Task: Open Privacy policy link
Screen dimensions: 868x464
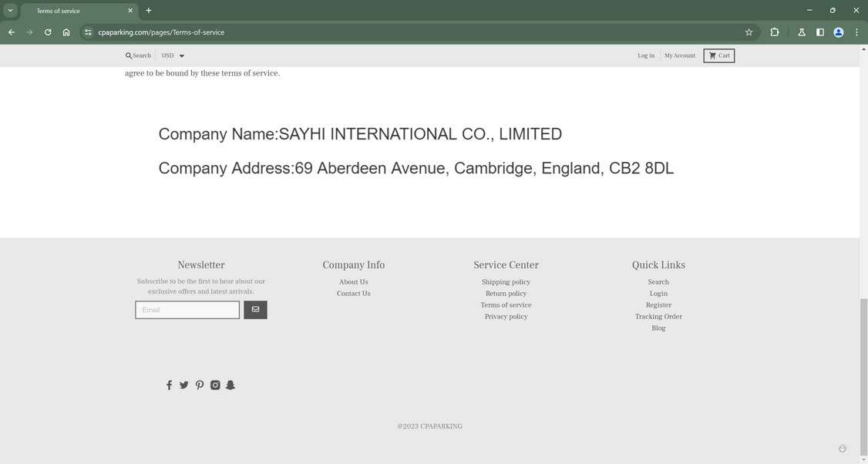Action: coord(506,317)
